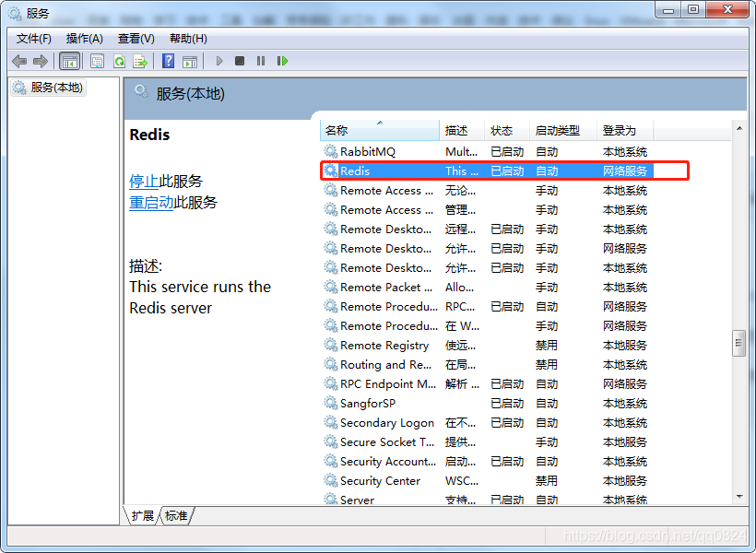Screen dimensions: 756x553
Task: Stop the service with the square icon
Action: point(240,60)
